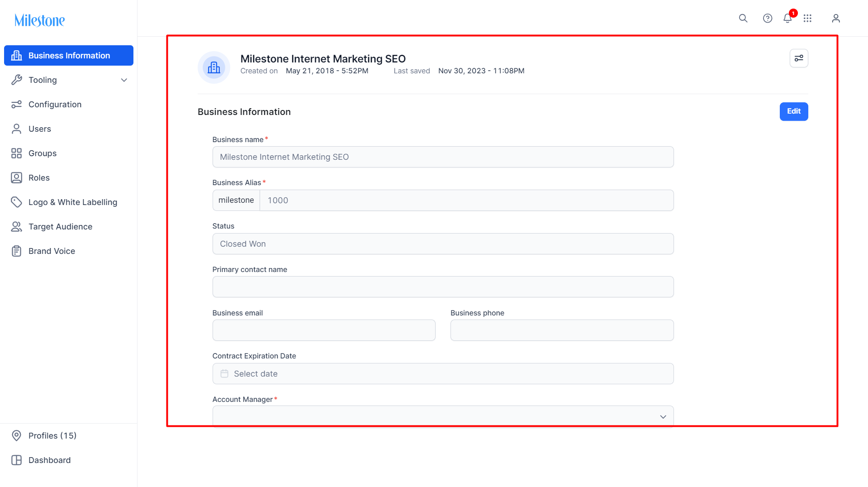Go to Configuration in sidebar
The image size is (868, 487).
coord(69,105)
